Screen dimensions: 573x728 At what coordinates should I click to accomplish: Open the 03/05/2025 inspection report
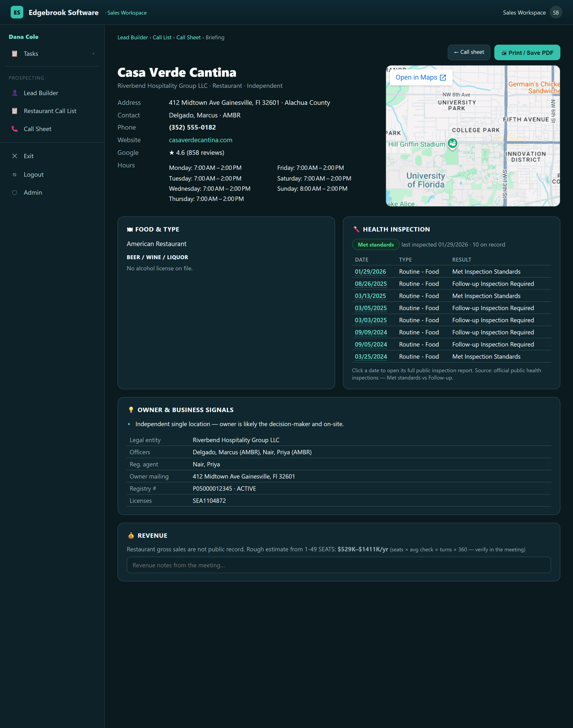(371, 308)
